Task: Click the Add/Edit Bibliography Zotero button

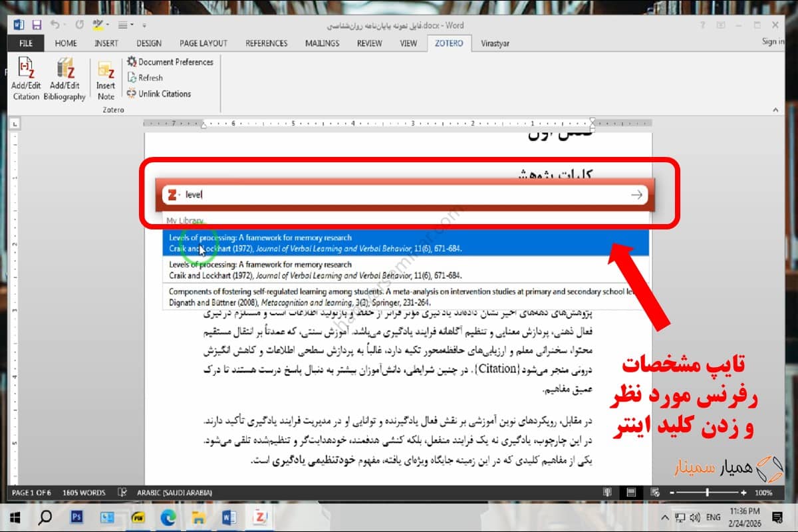Action: tap(65, 79)
